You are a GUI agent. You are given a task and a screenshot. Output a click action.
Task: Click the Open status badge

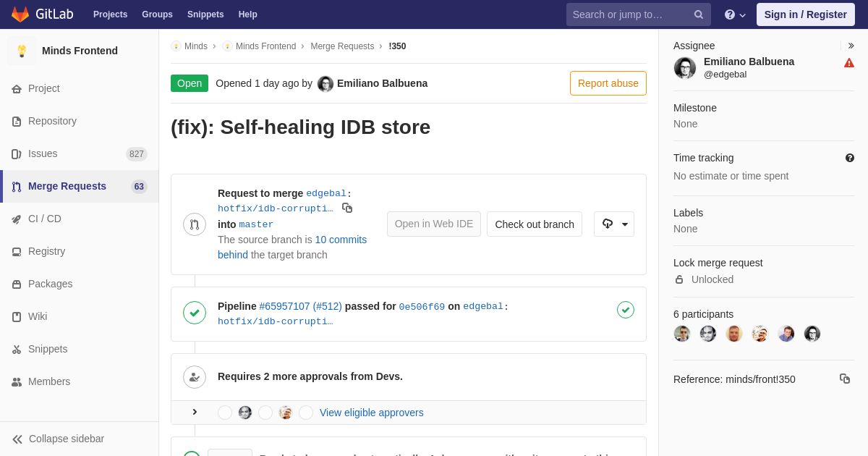(190, 83)
